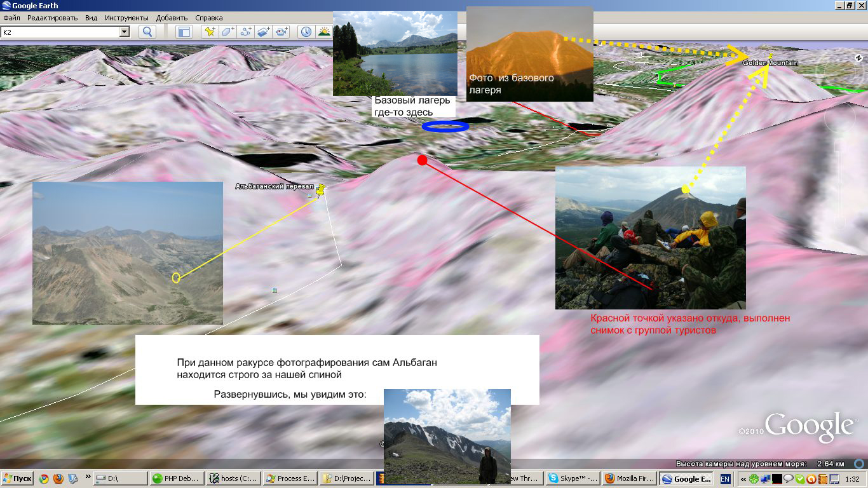Switch to the D:\Projec... taskbar window
The width and height of the screenshot is (868, 488).
346,479
